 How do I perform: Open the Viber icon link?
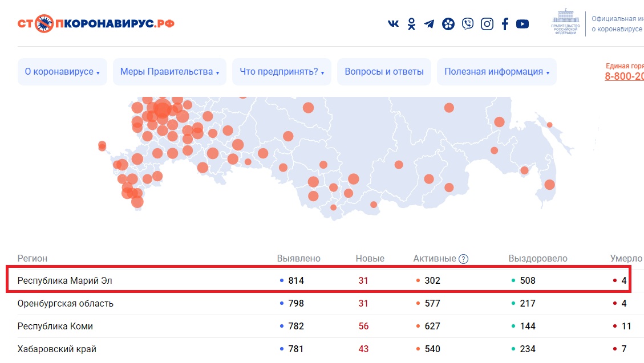[468, 24]
